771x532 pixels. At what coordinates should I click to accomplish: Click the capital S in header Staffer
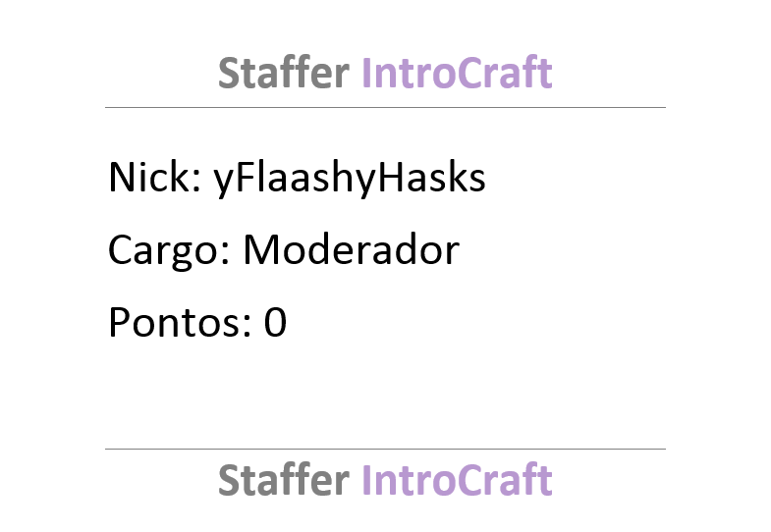tap(228, 74)
